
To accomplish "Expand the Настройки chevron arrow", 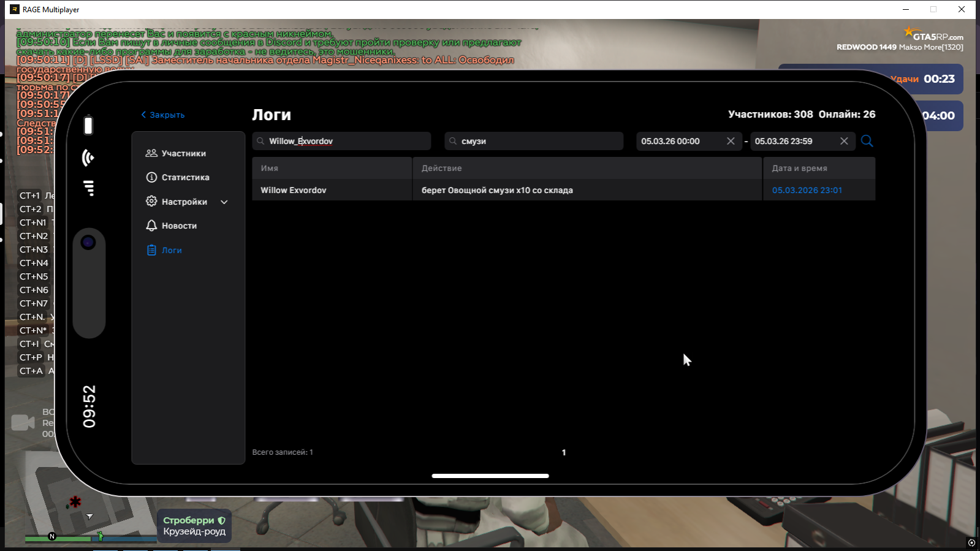I will pyautogui.click(x=224, y=202).
